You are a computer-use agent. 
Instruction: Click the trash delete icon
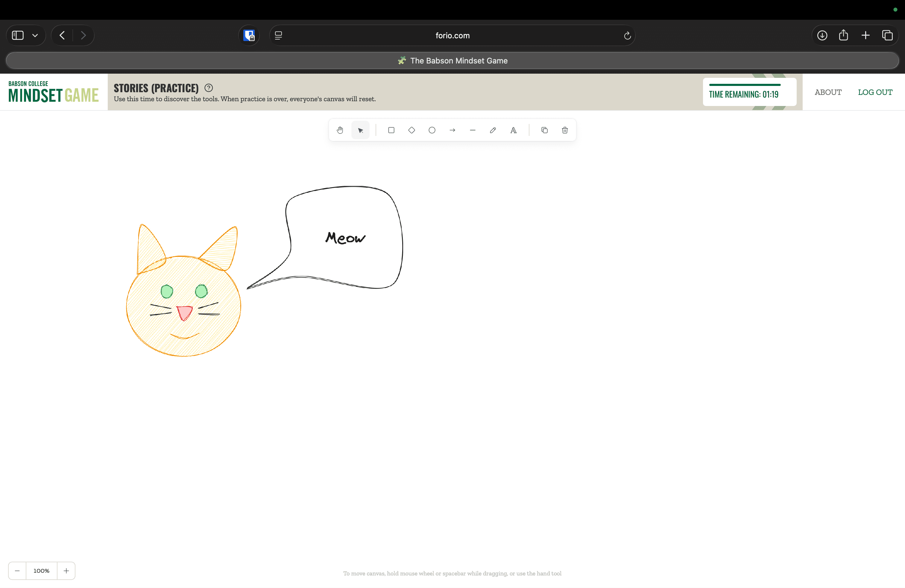tap(565, 130)
